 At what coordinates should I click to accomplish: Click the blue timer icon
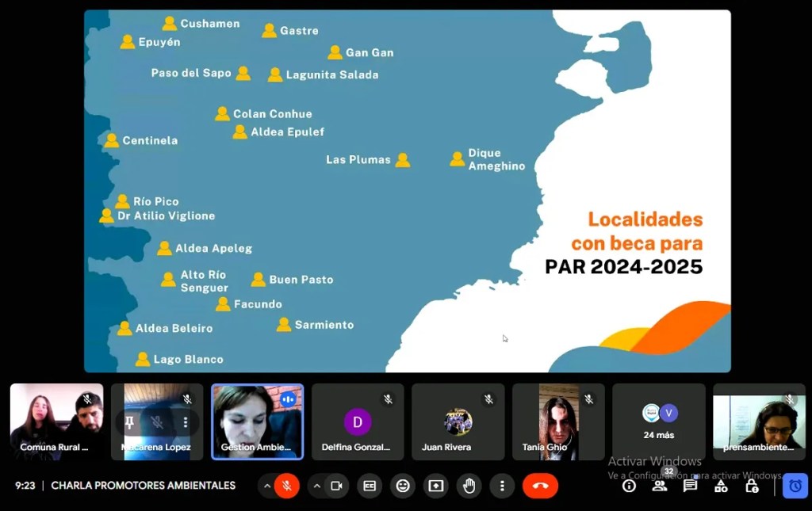coord(794,486)
